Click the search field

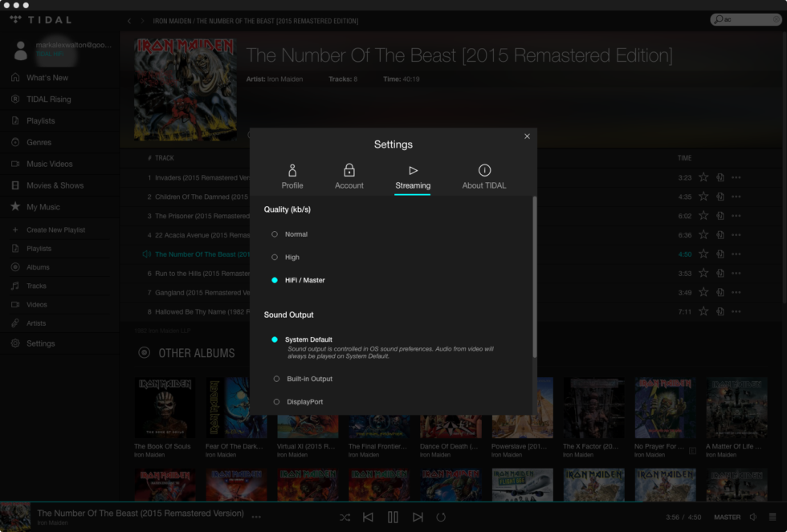[x=746, y=19]
